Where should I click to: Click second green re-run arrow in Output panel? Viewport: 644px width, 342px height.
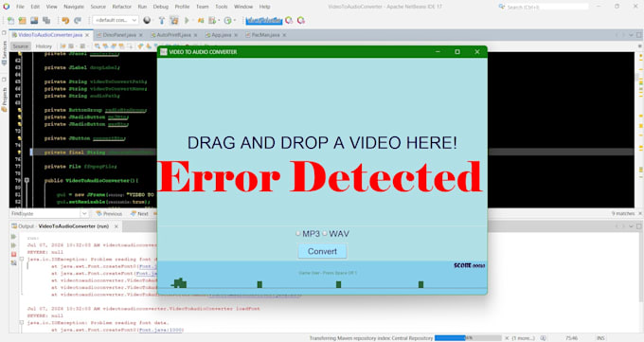point(13,245)
